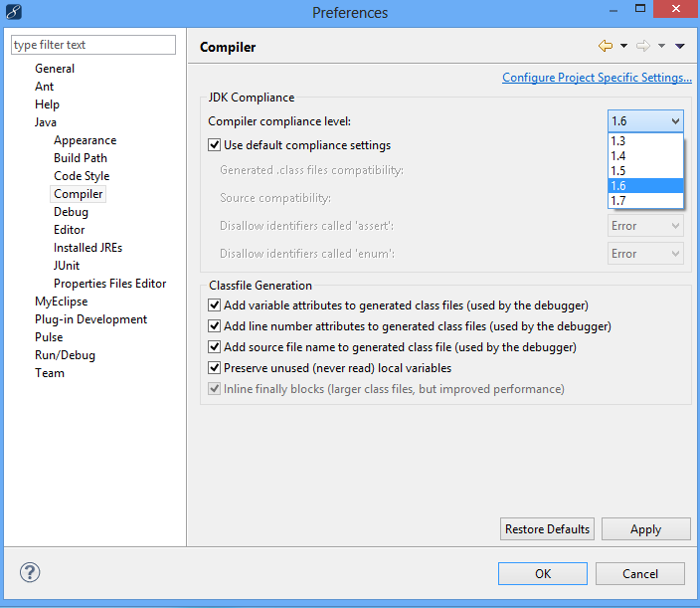This screenshot has width=700, height=608.
Task: Open Installed JREs preferences
Action: click(x=87, y=248)
